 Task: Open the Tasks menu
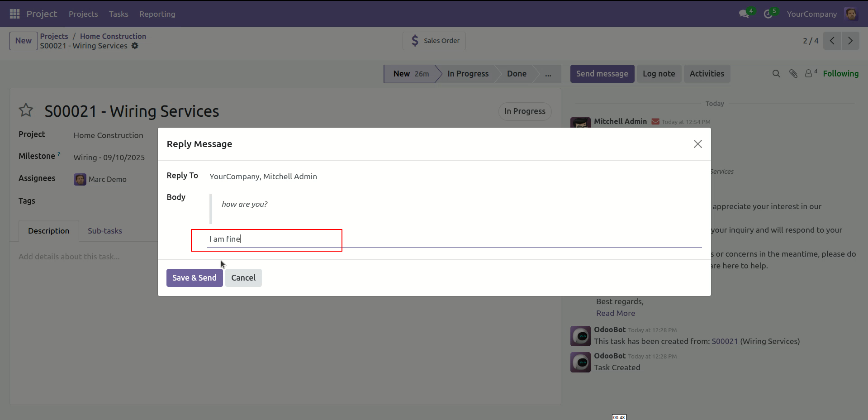(x=119, y=14)
